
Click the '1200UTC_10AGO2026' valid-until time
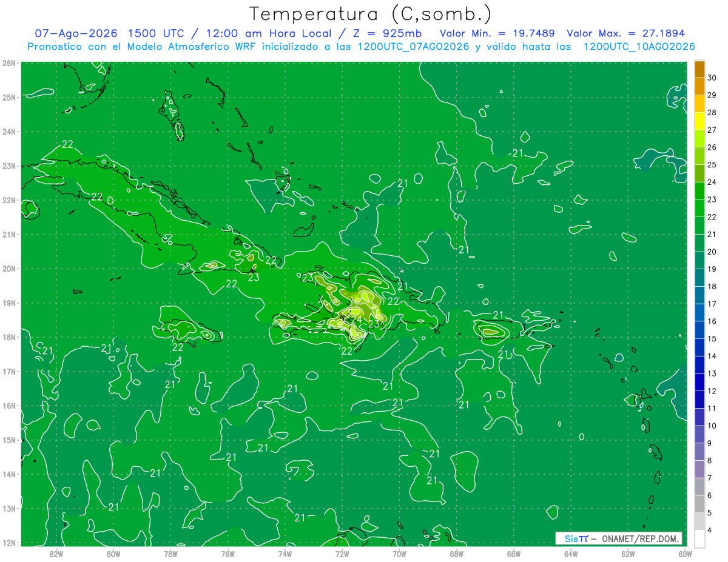[639, 47]
